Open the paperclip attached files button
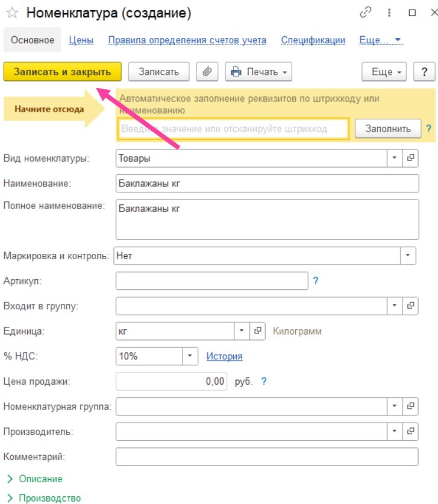The height and width of the screenshot is (504, 438). [x=207, y=72]
